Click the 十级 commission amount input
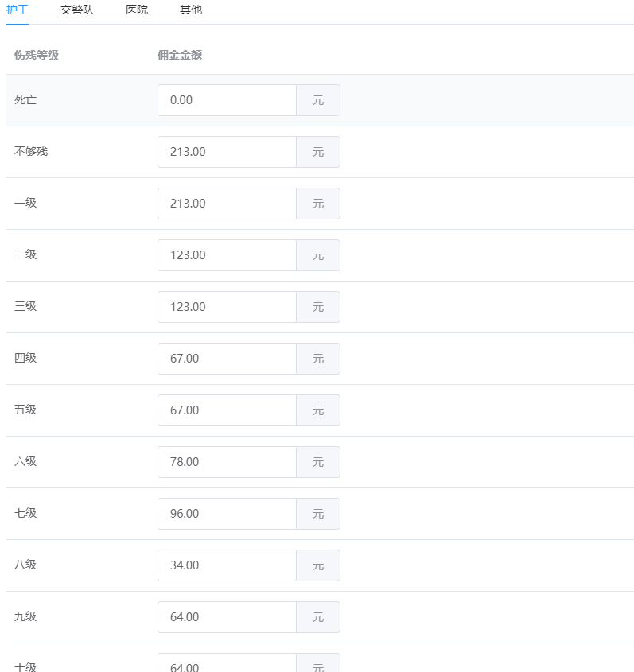Image resolution: width=634 pixels, height=672 pixels. [x=228, y=663]
